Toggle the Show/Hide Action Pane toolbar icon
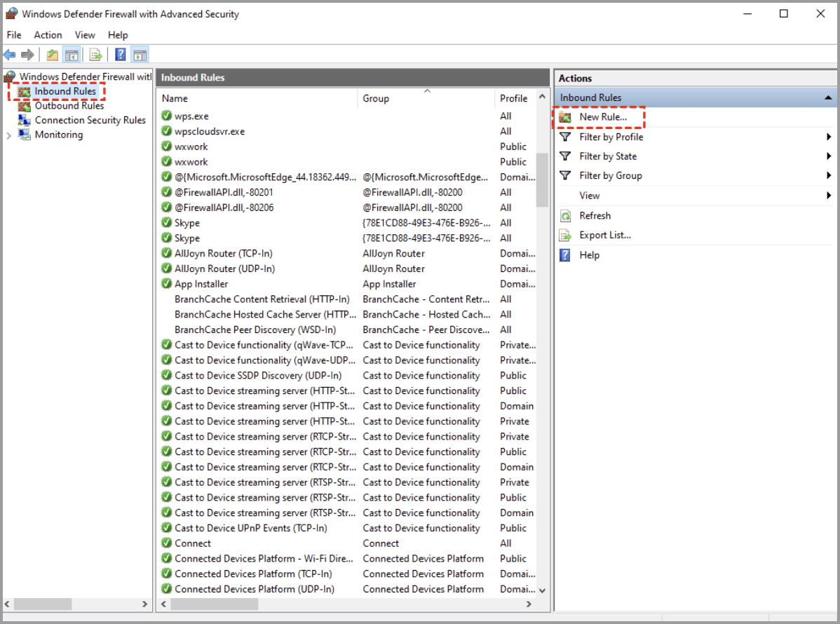Image resolution: width=840 pixels, height=624 pixels. pos(140,55)
